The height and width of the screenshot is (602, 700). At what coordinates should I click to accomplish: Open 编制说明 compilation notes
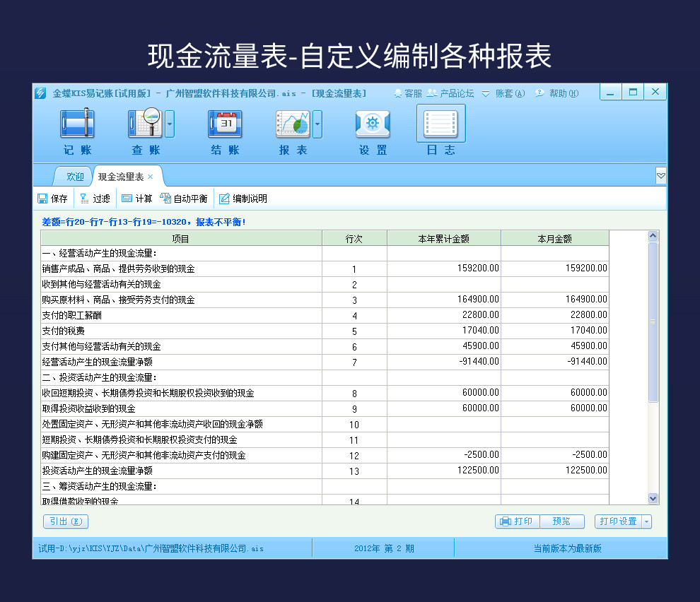243,199
